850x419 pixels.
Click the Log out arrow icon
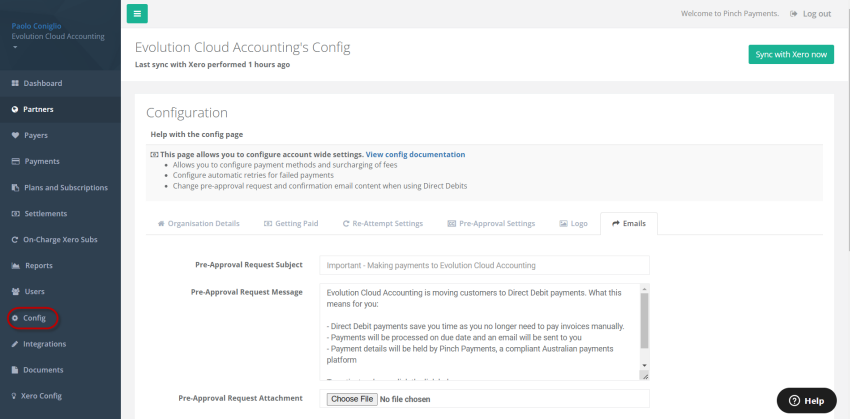(x=794, y=14)
